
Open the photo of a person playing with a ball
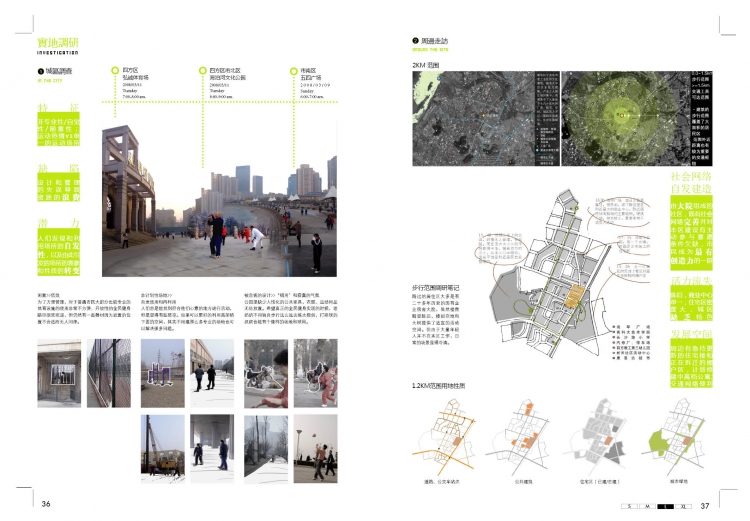click(x=316, y=449)
